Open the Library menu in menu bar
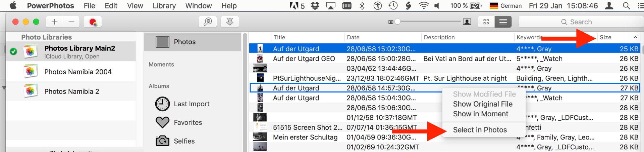 point(164,6)
